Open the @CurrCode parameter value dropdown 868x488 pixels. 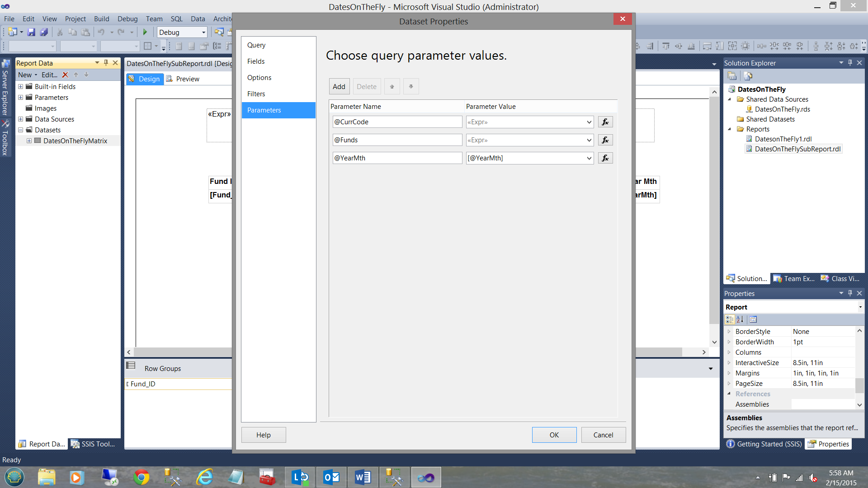(589, 122)
